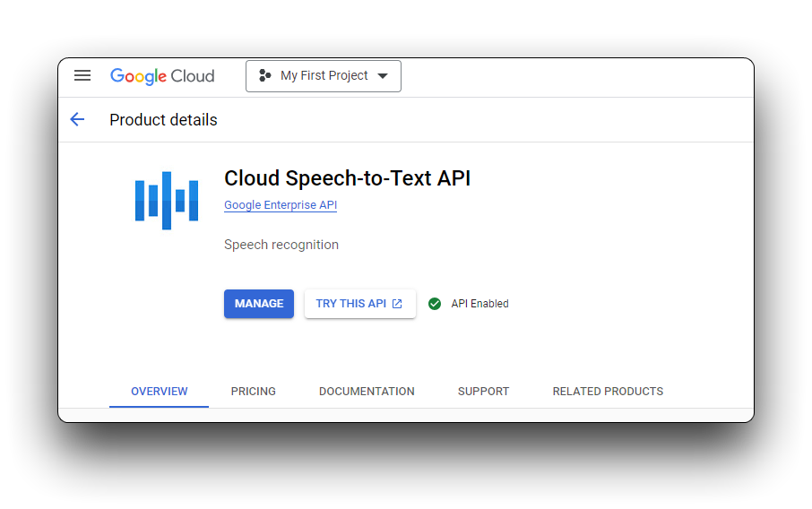Go back using the blue arrow
This screenshot has height=509, width=812.
(77, 119)
